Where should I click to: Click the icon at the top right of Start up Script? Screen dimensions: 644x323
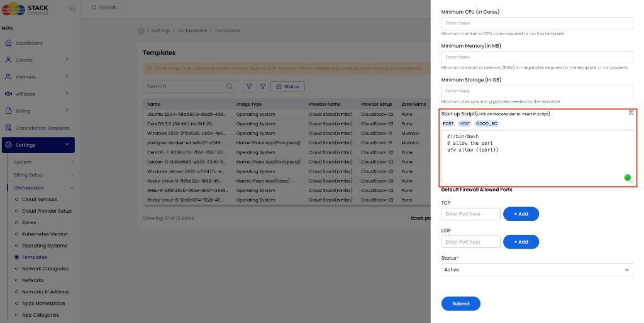[x=631, y=113]
